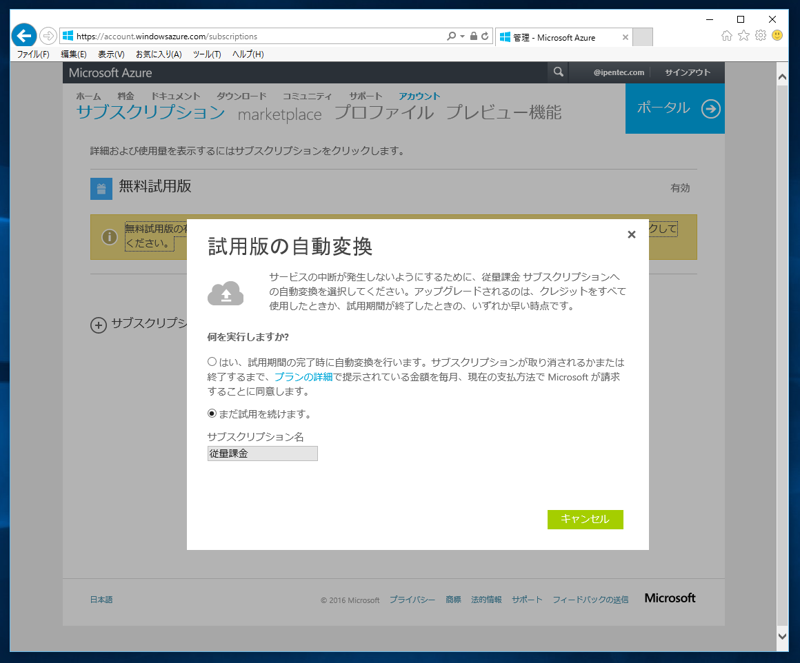Close the 試用版の自動変換 dialog
The image size is (800, 663).
632,234
